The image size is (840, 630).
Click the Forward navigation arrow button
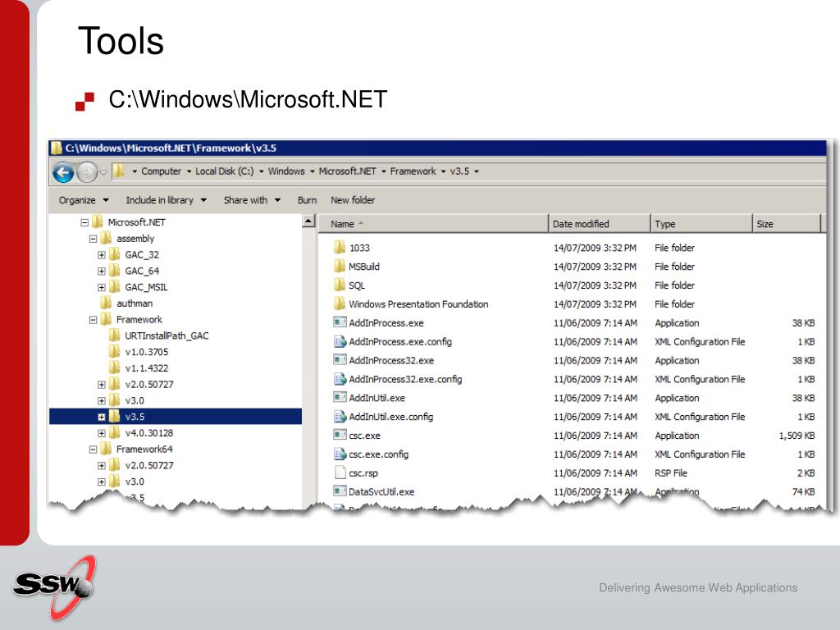click(87, 172)
